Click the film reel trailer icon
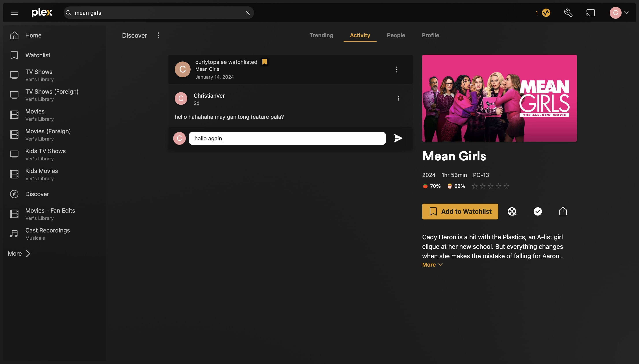This screenshot has height=364, width=639. [512, 212]
